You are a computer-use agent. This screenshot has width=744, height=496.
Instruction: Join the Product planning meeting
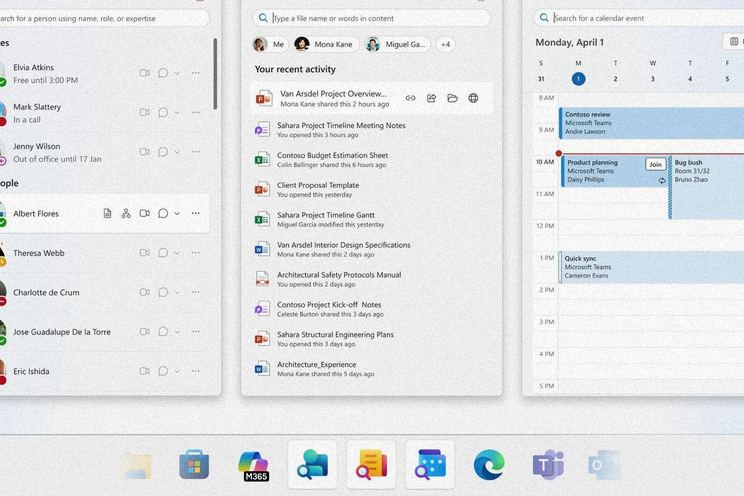click(655, 164)
